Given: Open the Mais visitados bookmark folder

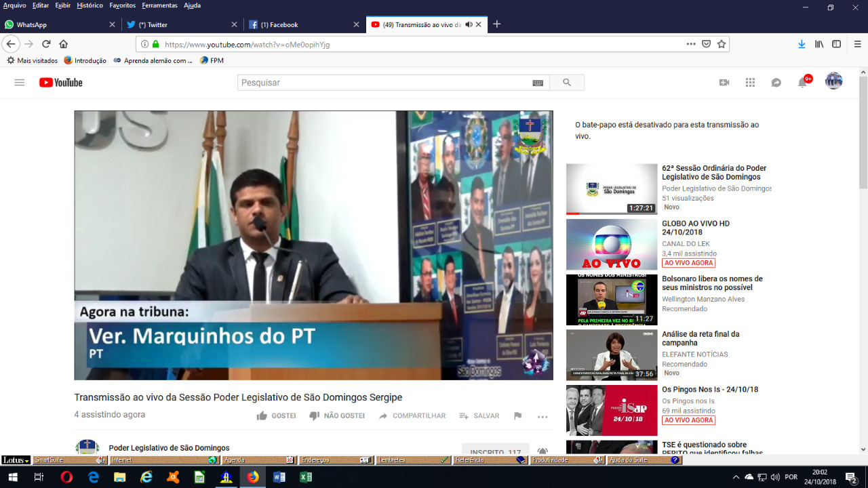Looking at the screenshot, I should [33, 60].
